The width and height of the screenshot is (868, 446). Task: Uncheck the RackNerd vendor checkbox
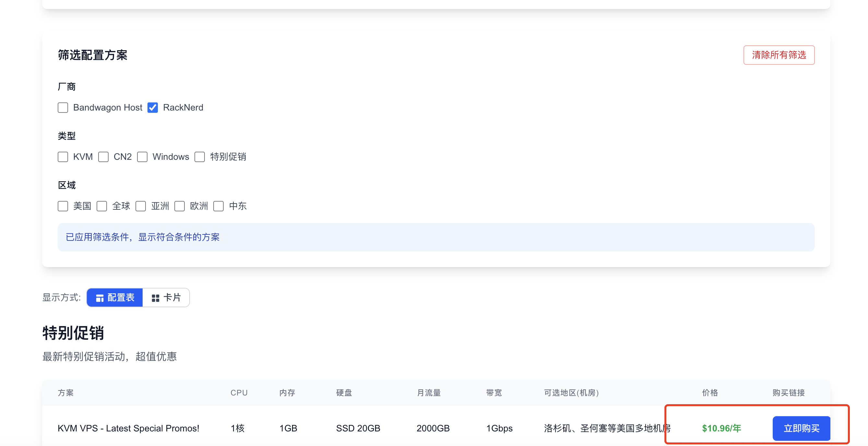(x=153, y=108)
